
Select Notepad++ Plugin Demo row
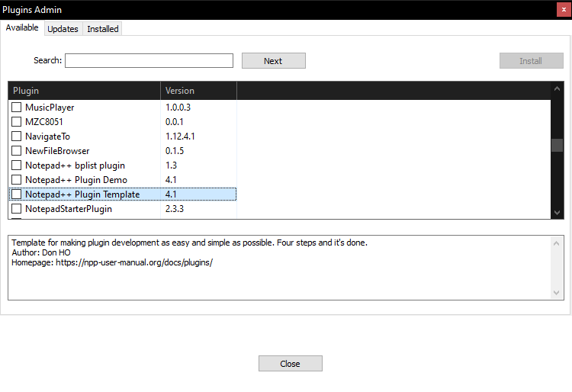[123, 180]
